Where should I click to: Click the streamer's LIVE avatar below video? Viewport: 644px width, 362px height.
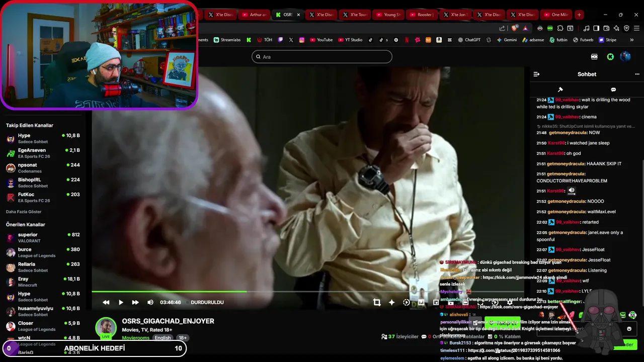coord(106,328)
